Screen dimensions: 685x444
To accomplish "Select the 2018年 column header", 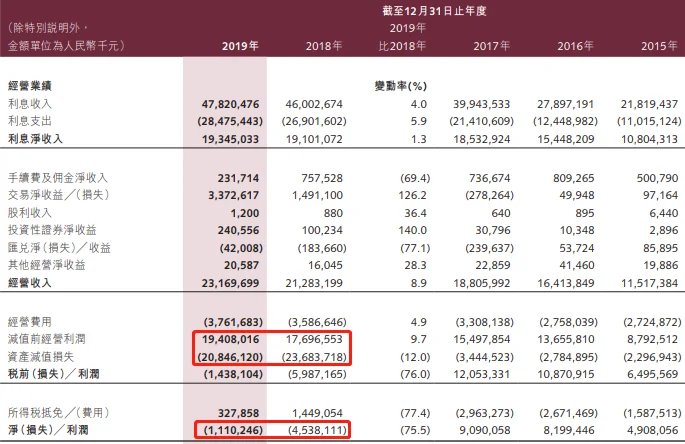I will click(325, 47).
